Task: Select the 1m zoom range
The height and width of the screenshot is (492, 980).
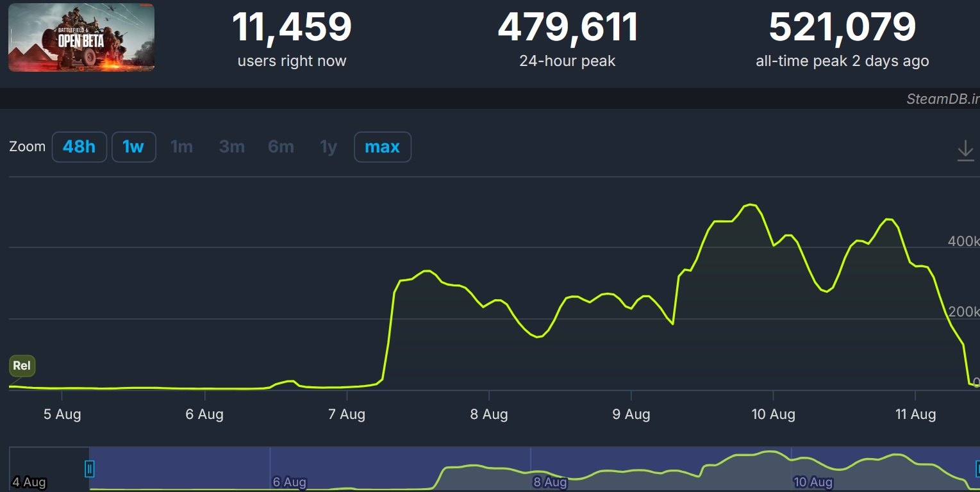Action: 182,147
